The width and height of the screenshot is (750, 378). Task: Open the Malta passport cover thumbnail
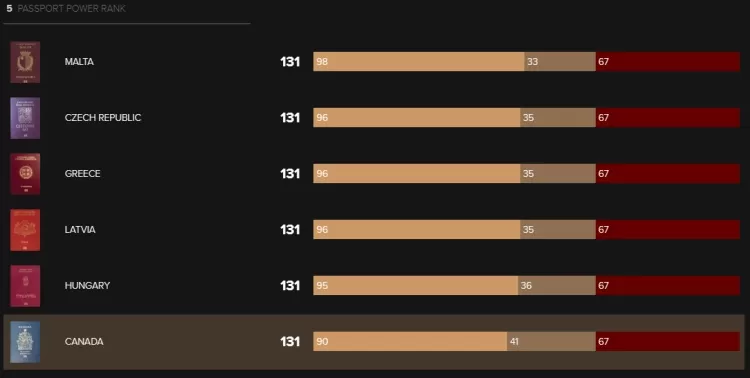tap(25, 62)
